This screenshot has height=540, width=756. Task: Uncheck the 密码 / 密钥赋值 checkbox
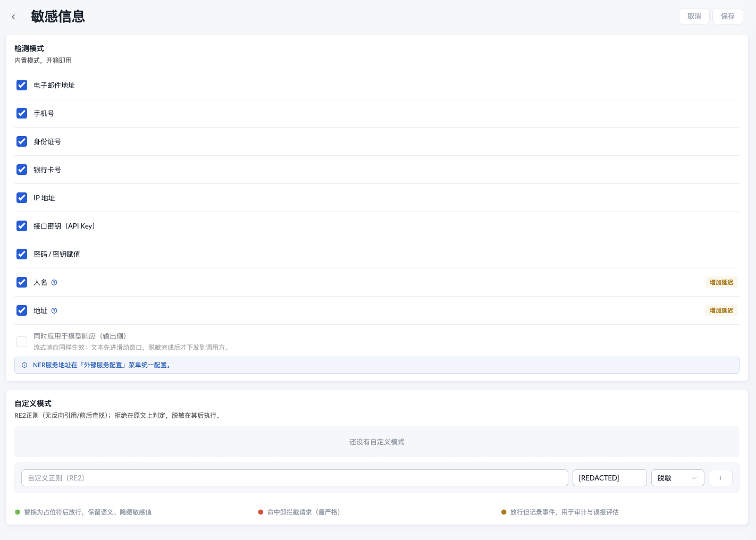coord(22,254)
